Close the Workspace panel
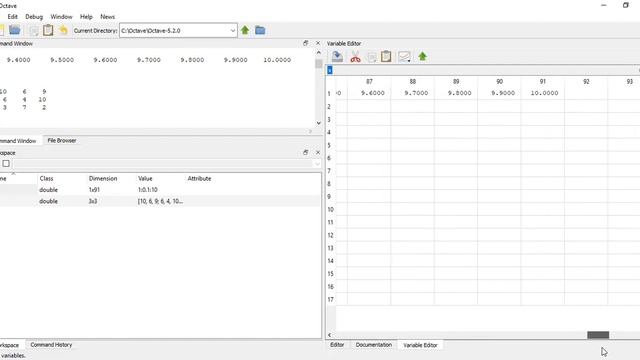 pos(318,152)
